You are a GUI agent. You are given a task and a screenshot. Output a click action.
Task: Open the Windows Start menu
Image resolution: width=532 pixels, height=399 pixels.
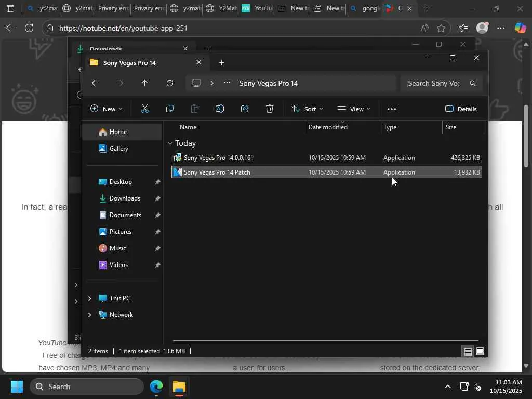coord(17,387)
